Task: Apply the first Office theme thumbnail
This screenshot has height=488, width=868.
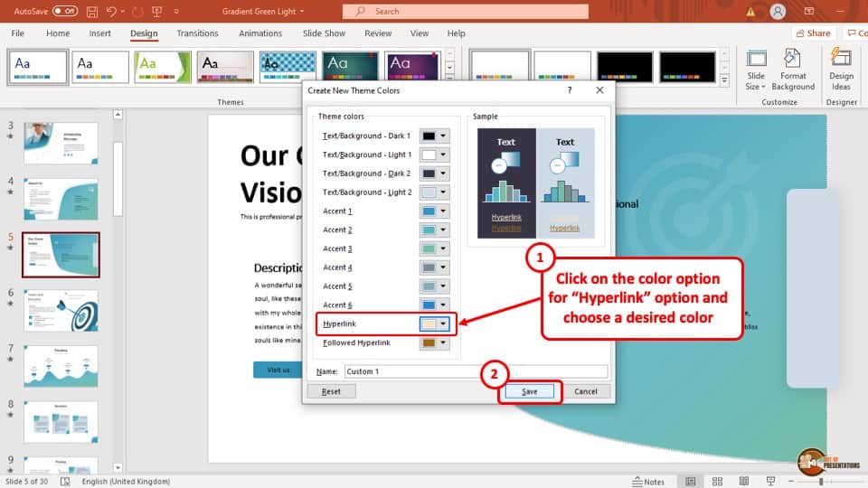Action: click(x=38, y=67)
